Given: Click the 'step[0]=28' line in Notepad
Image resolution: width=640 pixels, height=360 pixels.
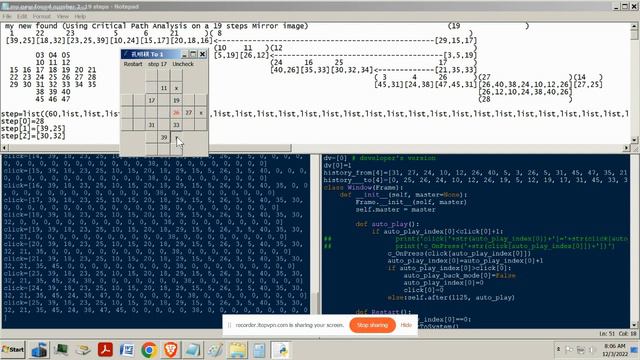Looking at the screenshot, I should pyautogui.click(x=22, y=121).
